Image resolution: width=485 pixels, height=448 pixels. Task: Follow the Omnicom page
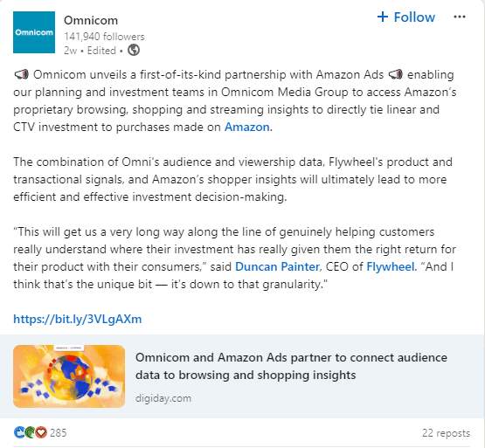coord(406,17)
